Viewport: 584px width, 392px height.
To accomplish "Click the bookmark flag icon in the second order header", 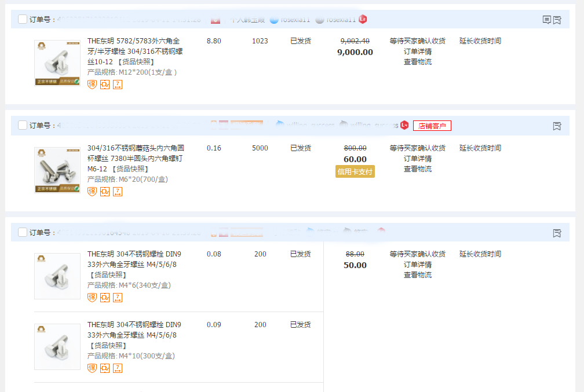I will (557, 126).
